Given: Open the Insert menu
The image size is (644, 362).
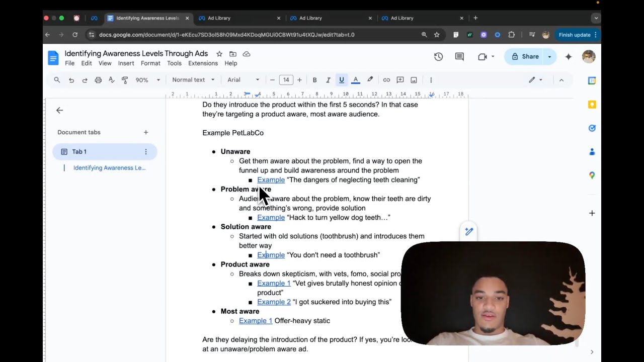Looking at the screenshot, I should [126, 63].
